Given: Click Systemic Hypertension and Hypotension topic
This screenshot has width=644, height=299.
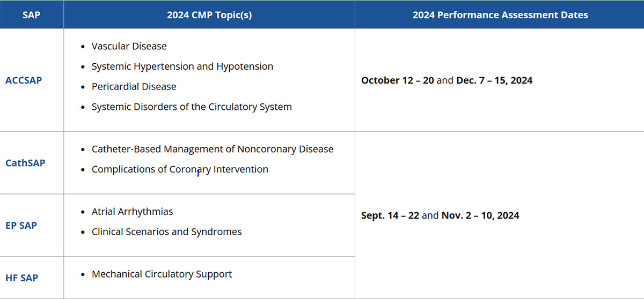Looking at the screenshot, I should tap(182, 66).
